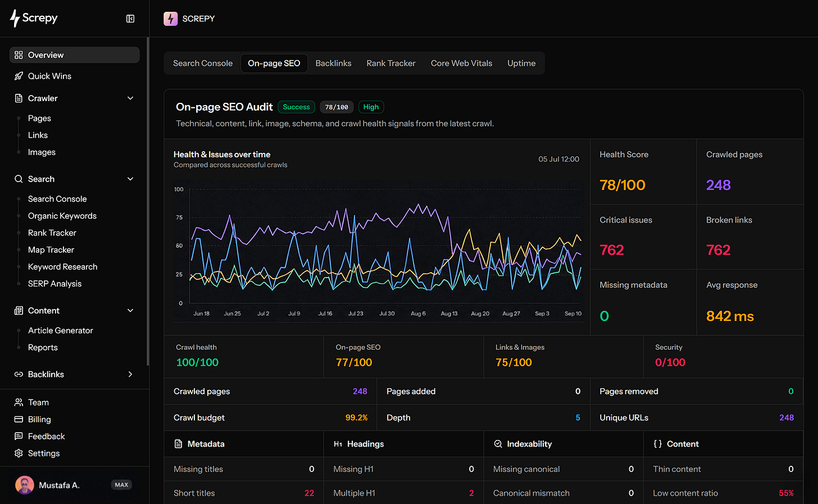Click the Success status badge
The image size is (818, 504).
click(x=296, y=107)
